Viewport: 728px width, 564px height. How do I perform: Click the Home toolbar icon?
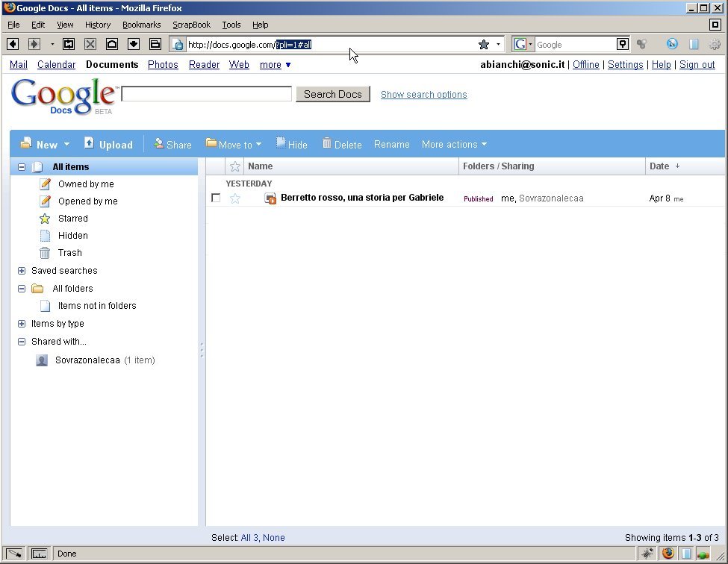click(x=111, y=44)
